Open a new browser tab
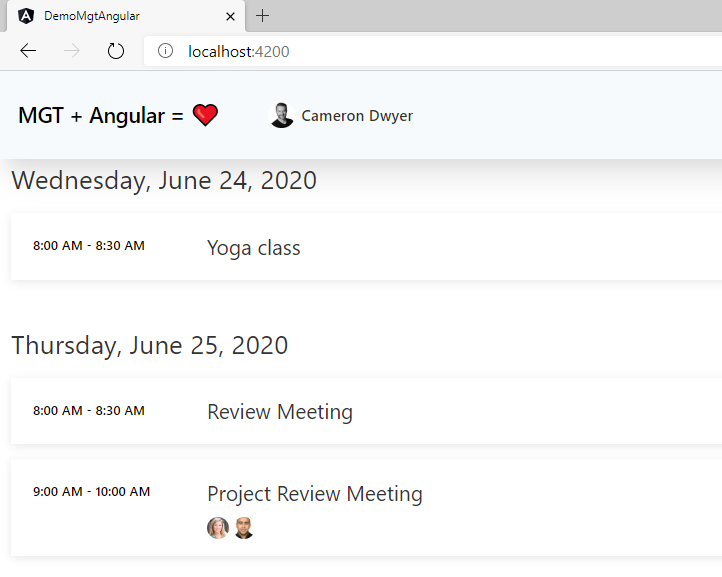The width and height of the screenshot is (722, 577). (x=262, y=16)
